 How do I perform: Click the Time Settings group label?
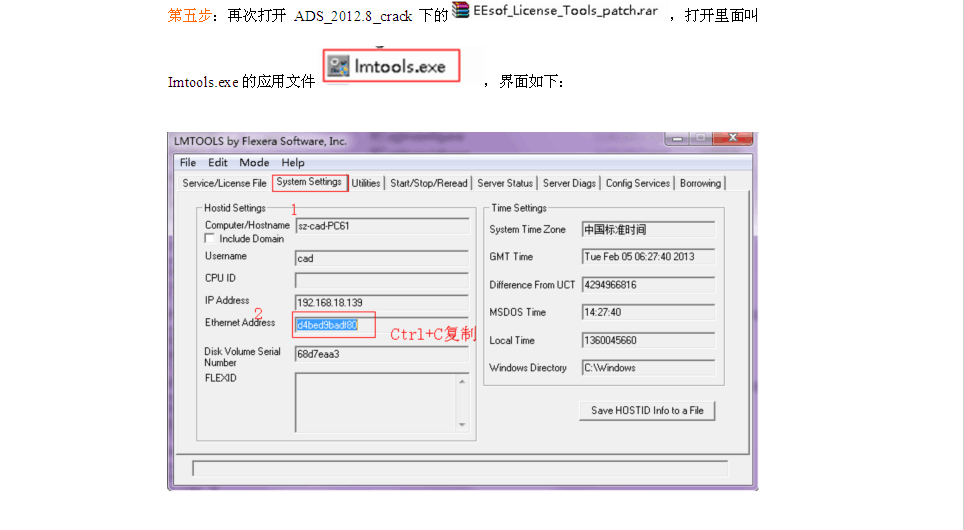519,208
